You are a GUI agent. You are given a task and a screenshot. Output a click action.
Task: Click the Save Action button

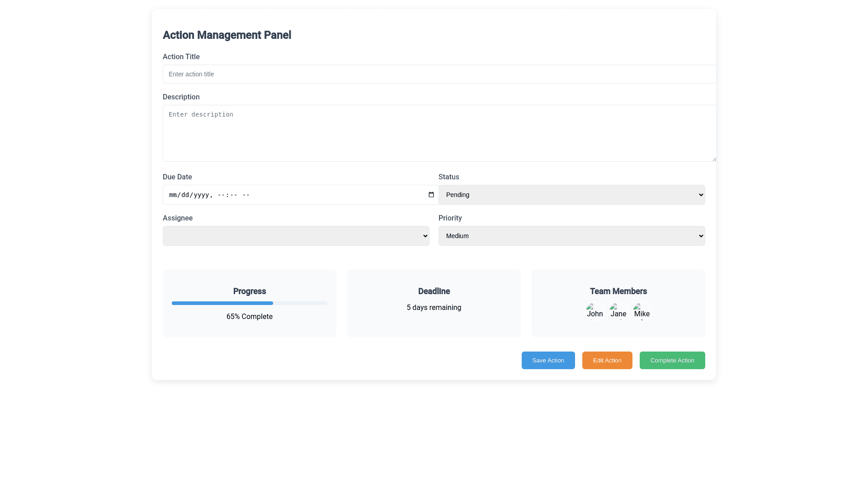[x=548, y=360]
